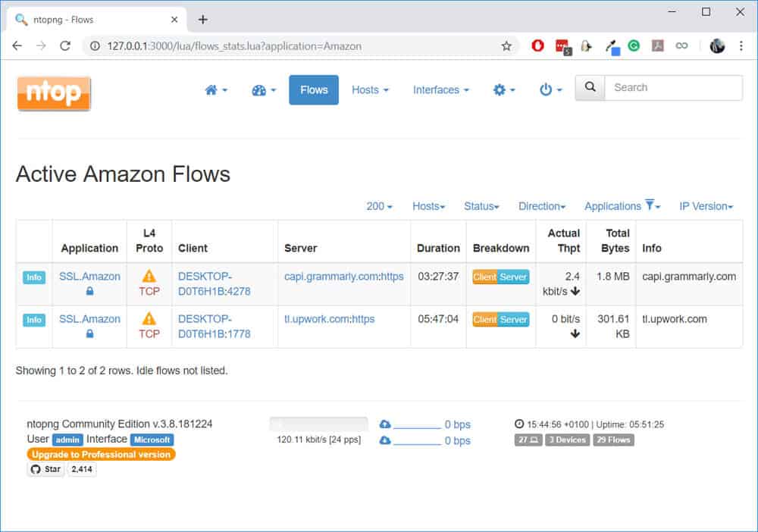Open client DESKTOP-D0T6H1B:4278 link
This screenshot has width=758, height=532.
coord(215,283)
